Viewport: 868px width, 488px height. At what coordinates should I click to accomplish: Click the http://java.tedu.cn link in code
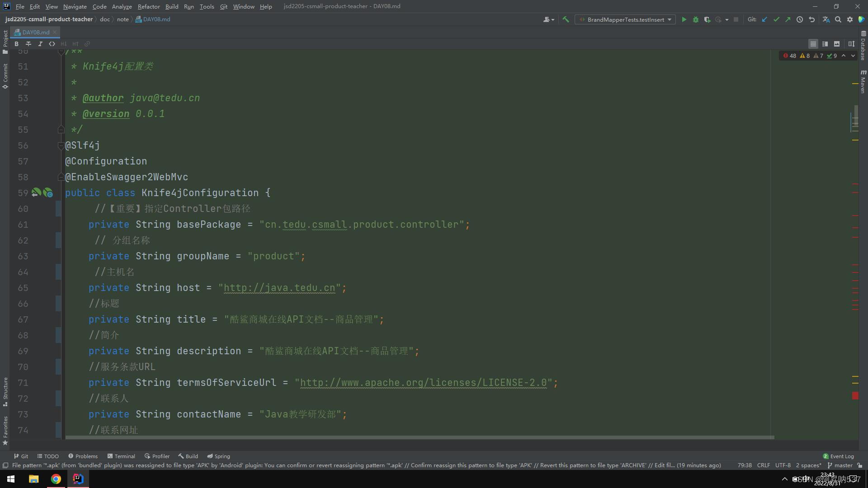pyautogui.click(x=279, y=288)
